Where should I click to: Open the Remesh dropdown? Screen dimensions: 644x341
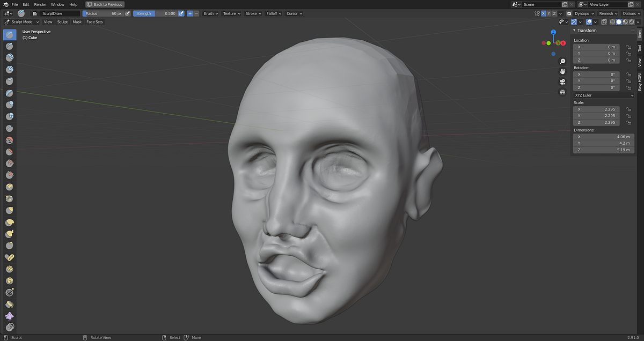point(608,13)
